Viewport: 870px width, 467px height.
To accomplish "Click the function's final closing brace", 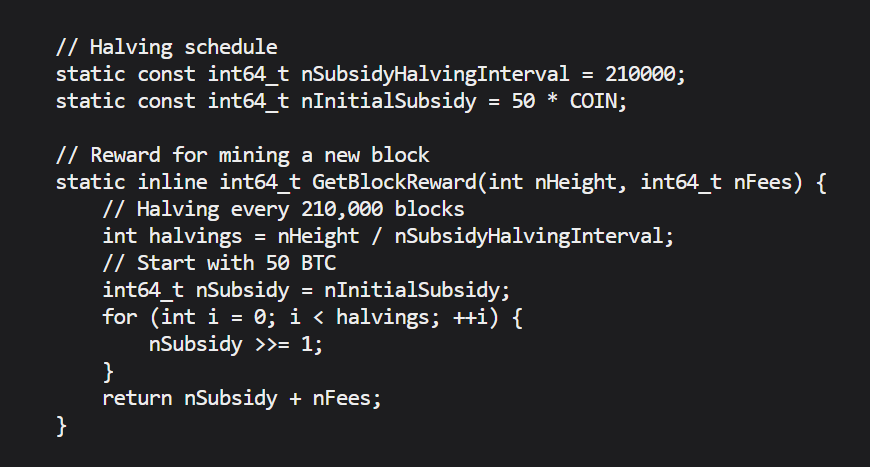I will (62, 426).
